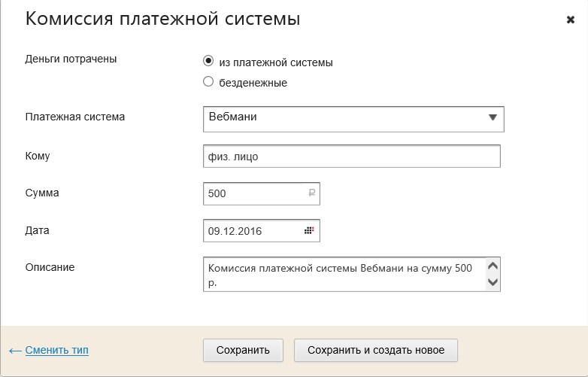Select the 'из платежной системы' radio button
The height and width of the screenshot is (377, 588).
coord(208,62)
